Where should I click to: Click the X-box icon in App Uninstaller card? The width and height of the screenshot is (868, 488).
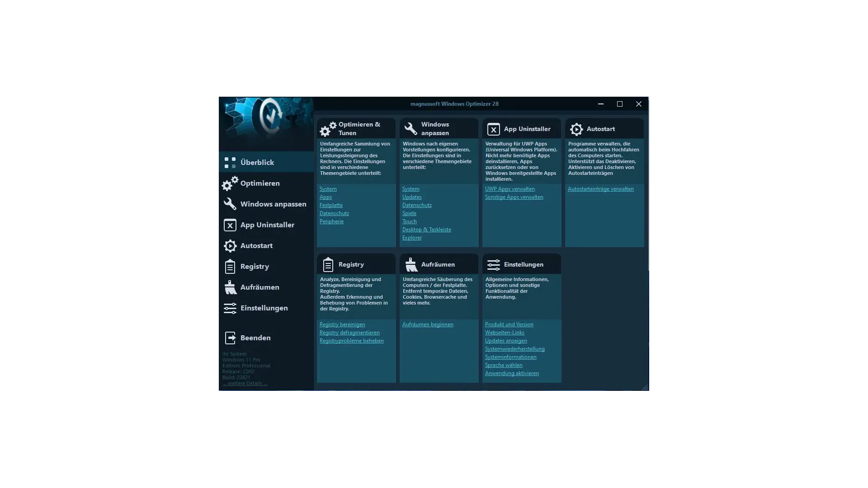(493, 130)
